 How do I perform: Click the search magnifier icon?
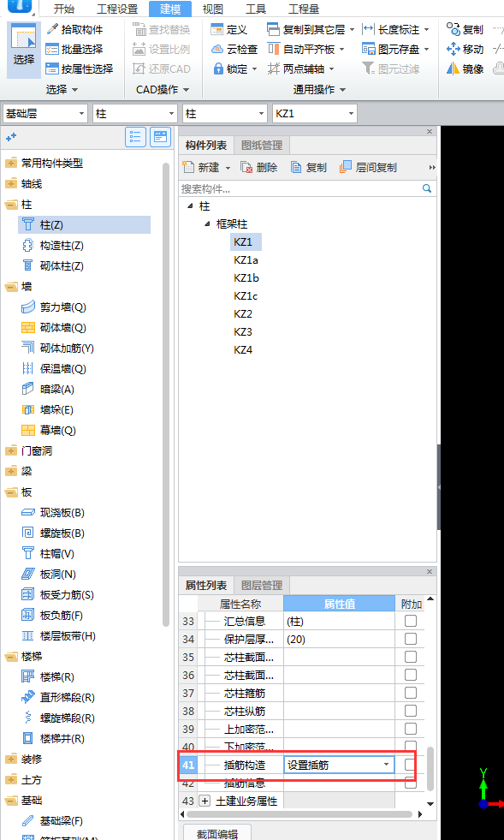(427, 188)
